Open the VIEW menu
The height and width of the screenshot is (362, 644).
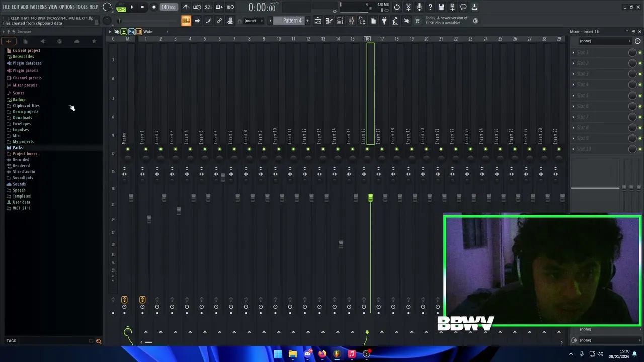pyautogui.click(x=53, y=7)
